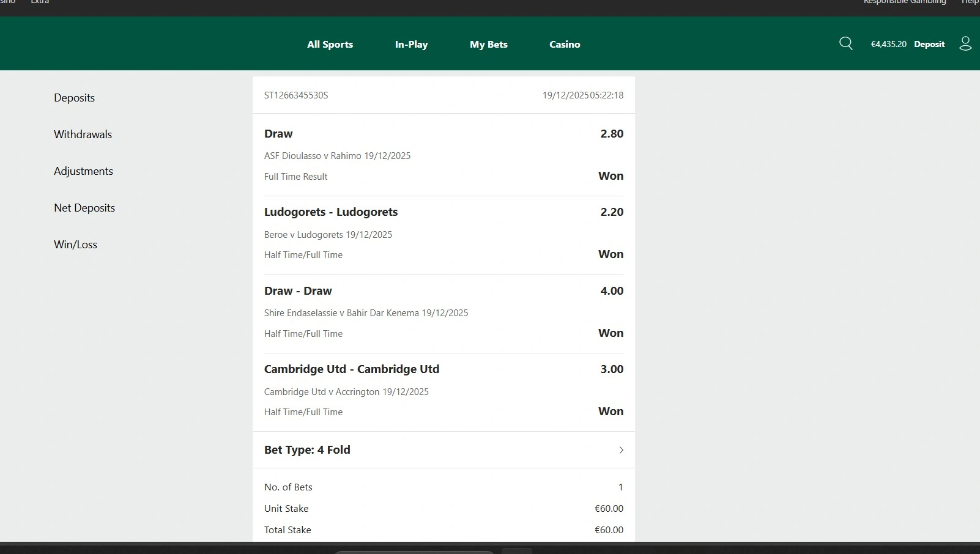Viewport: 980px width, 554px height.
Task: Click the ASF Dioulasso v Rahimo selection
Action: pos(337,156)
